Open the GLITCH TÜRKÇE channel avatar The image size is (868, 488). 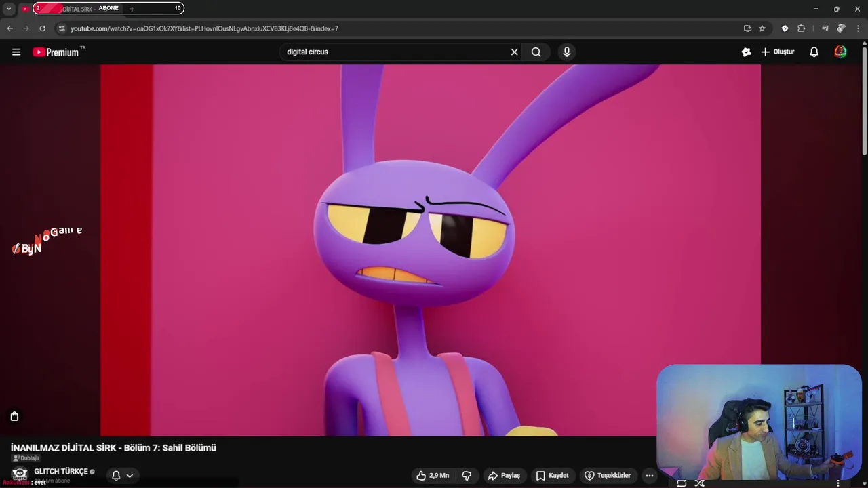(20, 474)
